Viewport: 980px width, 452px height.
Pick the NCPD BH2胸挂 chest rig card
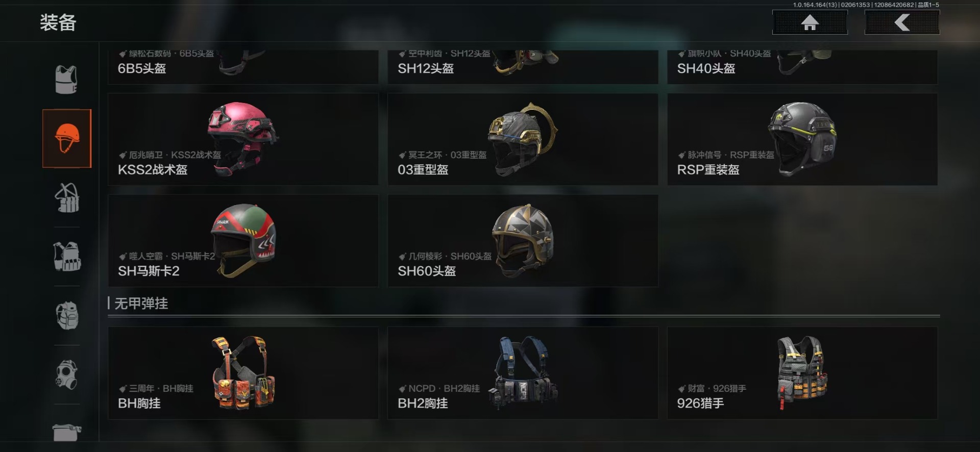[523, 373]
